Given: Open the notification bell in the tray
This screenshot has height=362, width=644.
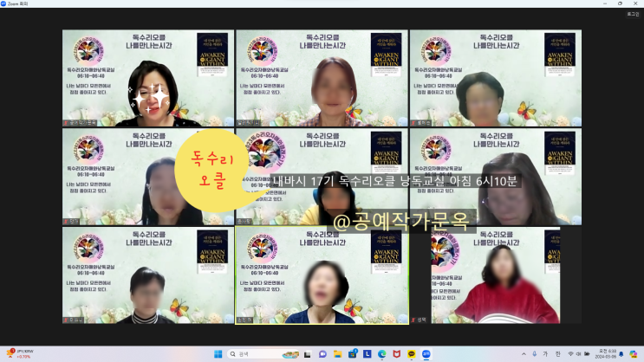Looking at the screenshot, I should 621,354.
